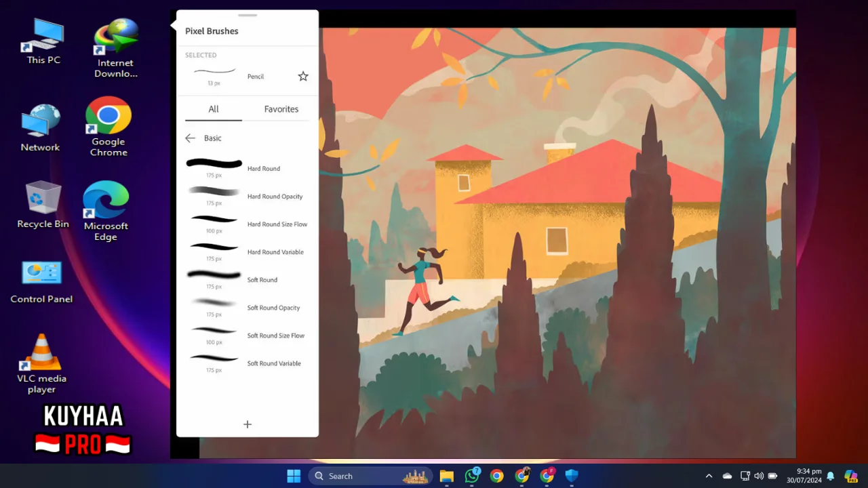This screenshot has width=868, height=488.
Task: Add a new brush with the plus icon
Action: (248, 424)
